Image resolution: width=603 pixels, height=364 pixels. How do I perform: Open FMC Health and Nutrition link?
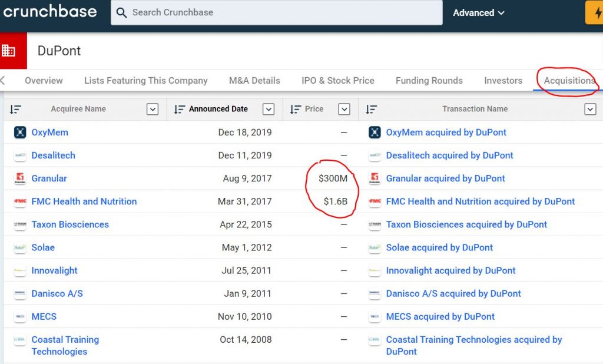[84, 201]
